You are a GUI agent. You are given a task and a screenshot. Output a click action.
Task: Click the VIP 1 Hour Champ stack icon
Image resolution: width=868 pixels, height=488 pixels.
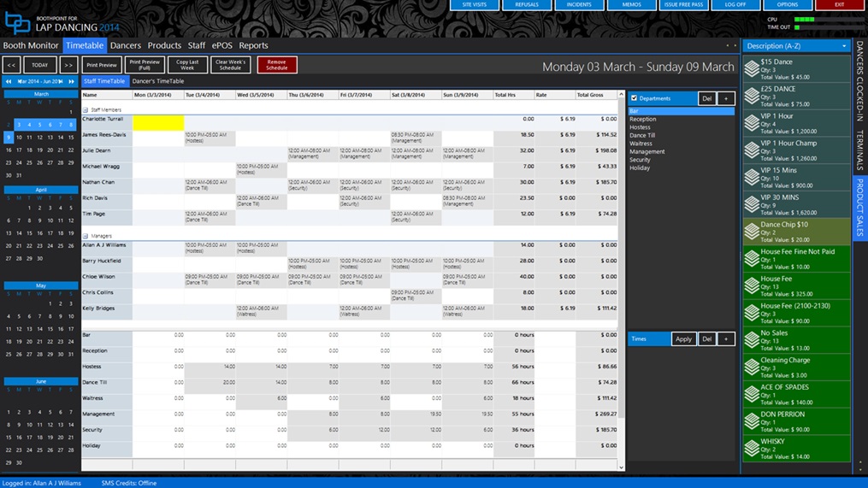coord(751,150)
